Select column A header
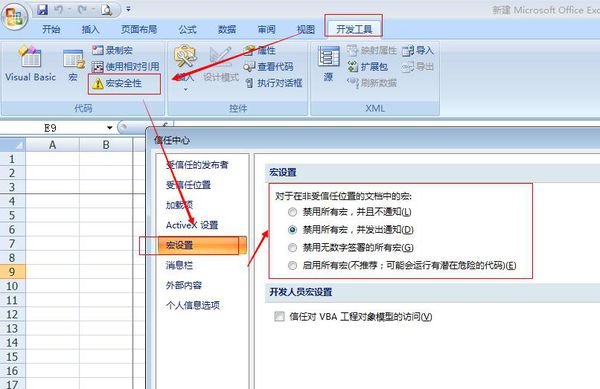This screenshot has width=600, height=389. 52,145
